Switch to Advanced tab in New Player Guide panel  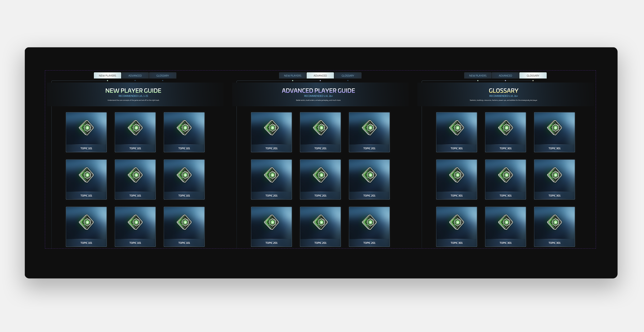point(135,76)
